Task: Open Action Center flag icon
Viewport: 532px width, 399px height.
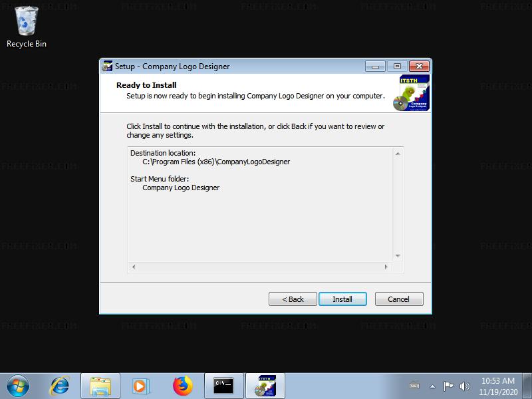Action: (x=448, y=386)
